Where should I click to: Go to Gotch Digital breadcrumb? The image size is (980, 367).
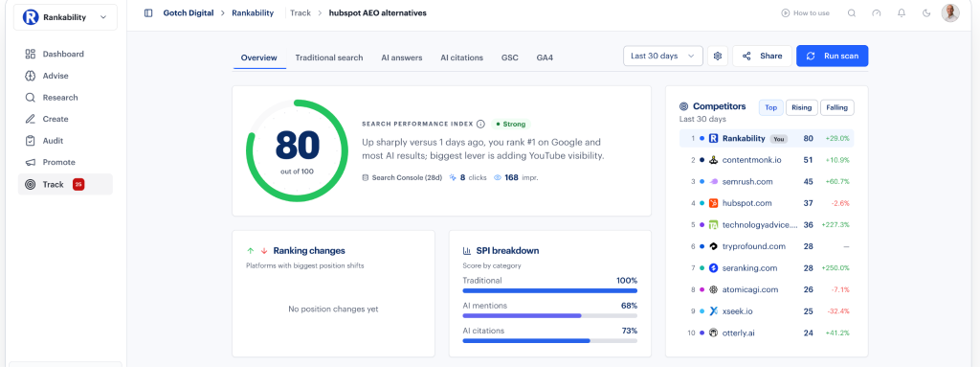tap(189, 13)
